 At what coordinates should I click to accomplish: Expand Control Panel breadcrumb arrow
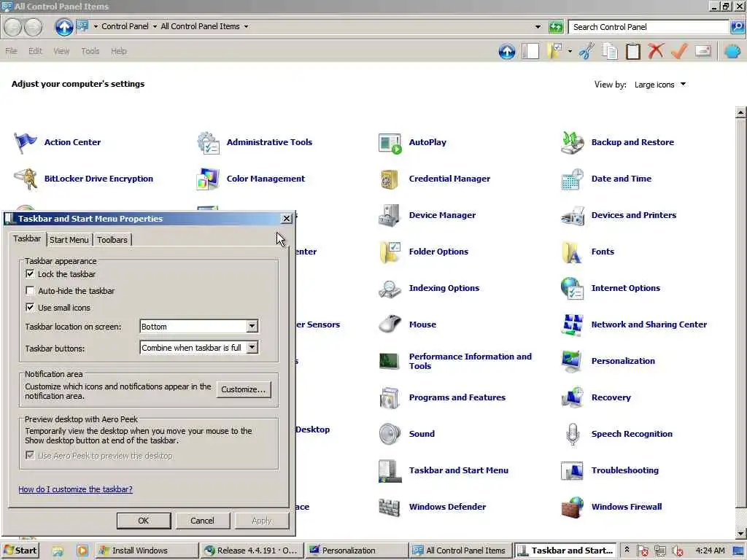click(x=155, y=27)
